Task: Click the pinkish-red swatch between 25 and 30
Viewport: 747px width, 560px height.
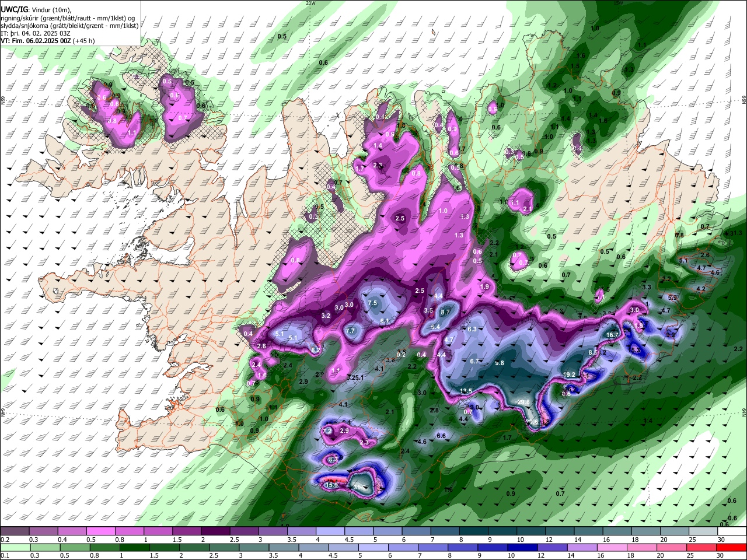Action: coord(703,547)
